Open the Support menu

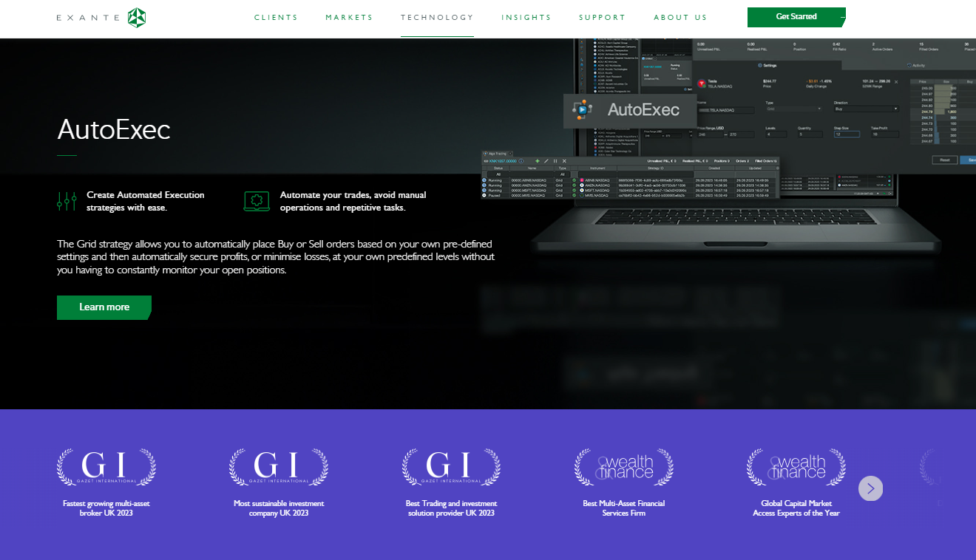click(x=603, y=18)
